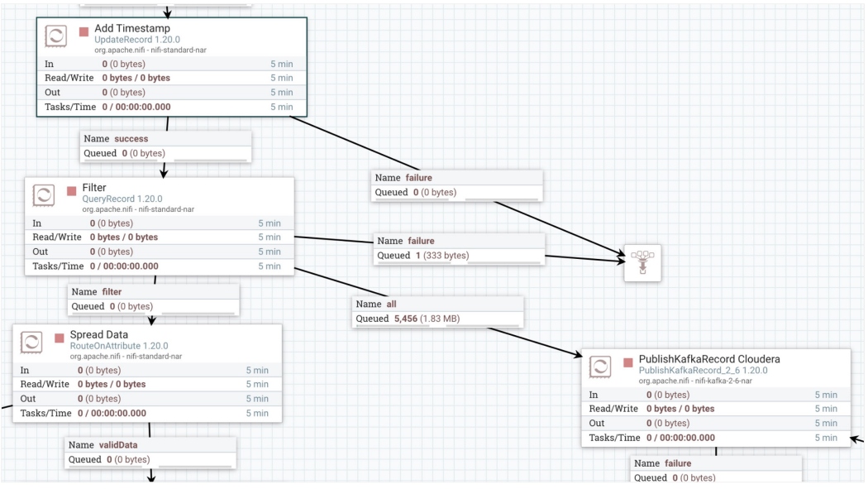Click PublishKafkaRecord Cloudera stopped status indicator
Screen dimensions: 868x489
627,362
